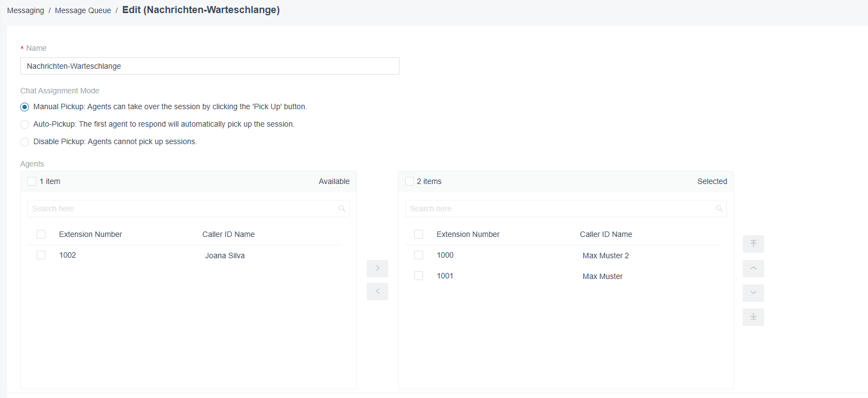
Task: Click the move-to-top arrow icon
Action: (753, 243)
